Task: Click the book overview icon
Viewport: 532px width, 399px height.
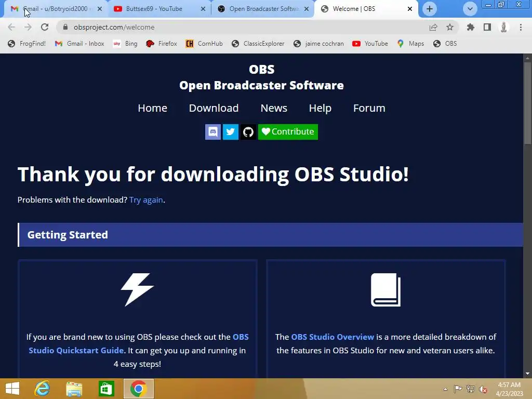Action: click(x=386, y=290)
